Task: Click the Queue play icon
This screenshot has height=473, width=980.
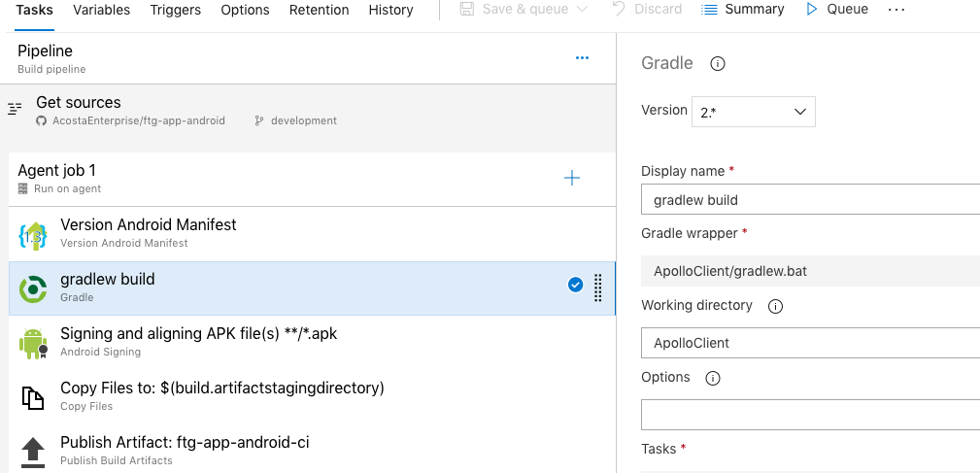Action: point(812,10)
